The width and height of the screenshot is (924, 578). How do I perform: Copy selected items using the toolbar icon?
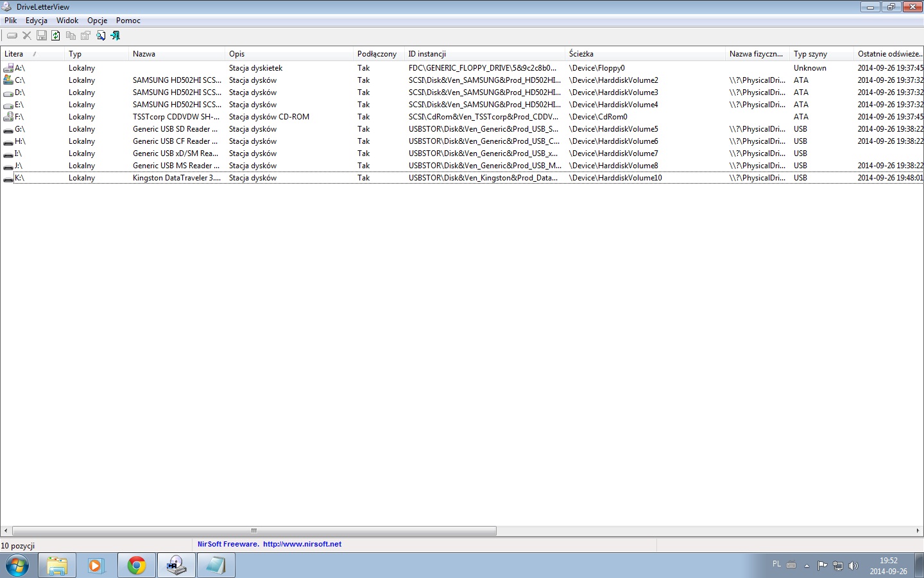(71, 36)
